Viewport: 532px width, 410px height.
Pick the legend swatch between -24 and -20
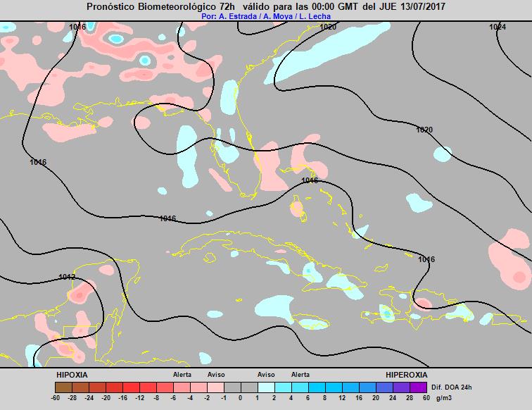tap(97, 387)
